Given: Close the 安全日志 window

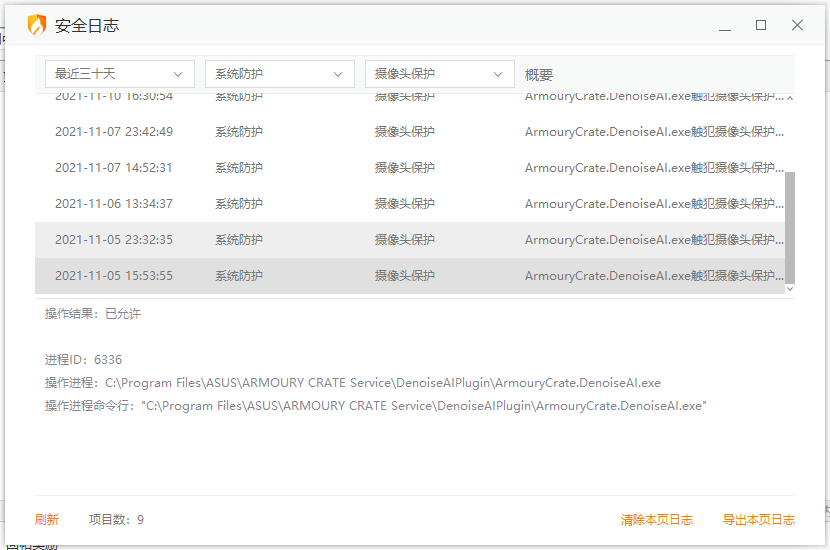Looking at the screenshot, I should 797,25.
